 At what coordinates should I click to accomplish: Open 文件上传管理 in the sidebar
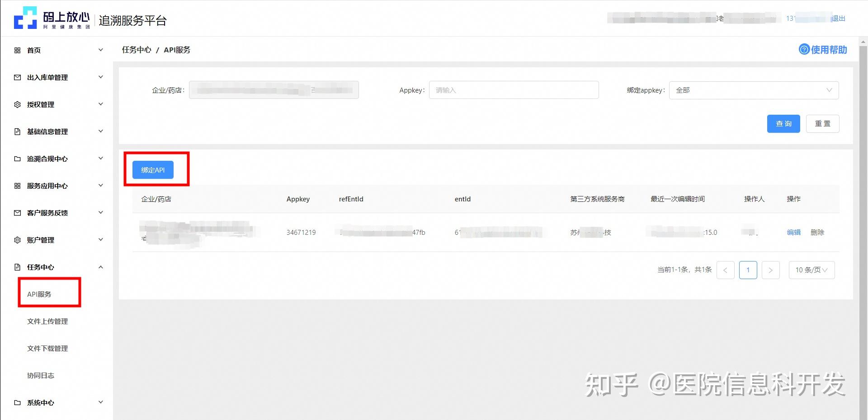(47, 321)
